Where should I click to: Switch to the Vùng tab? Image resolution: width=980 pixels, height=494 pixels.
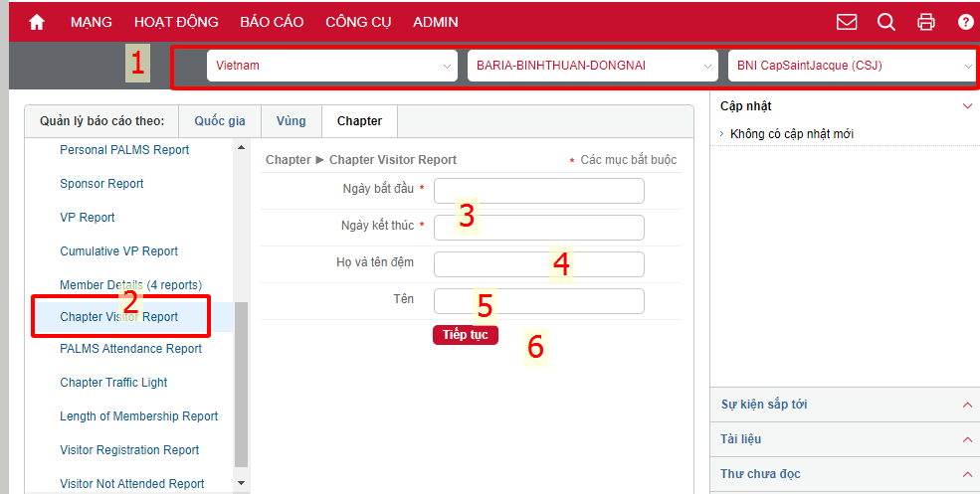[x=292, y=121]
